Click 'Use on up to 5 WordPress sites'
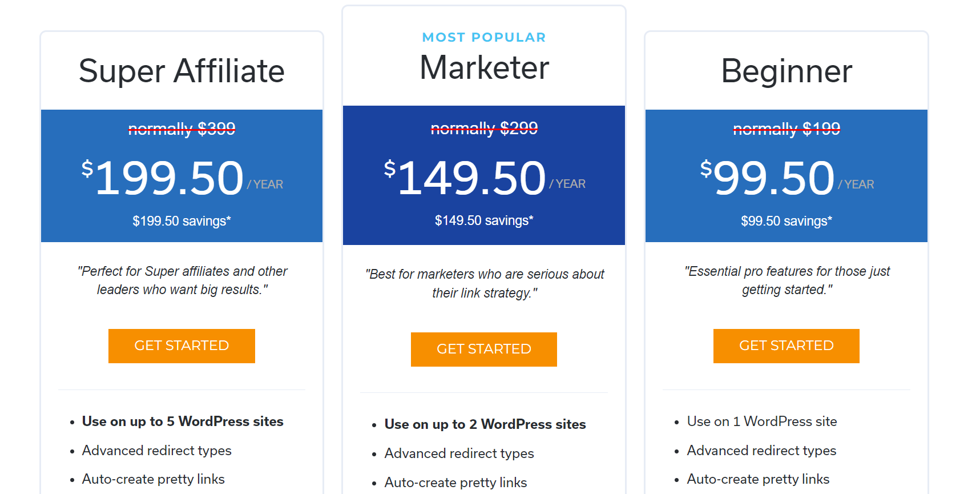Viewport: 980px width, 494px height. 183,421
